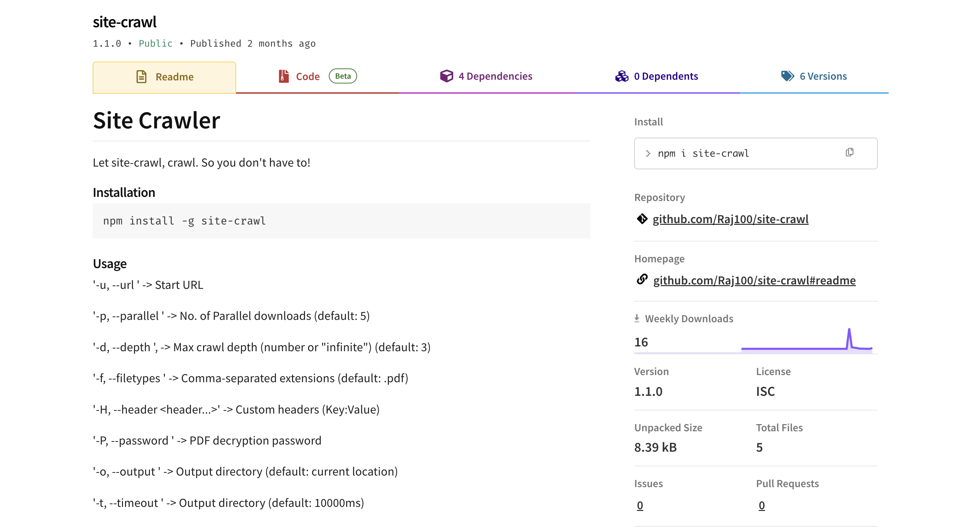Click the Beta badge next to Code

pyautogui.click(x=342, y=76)
